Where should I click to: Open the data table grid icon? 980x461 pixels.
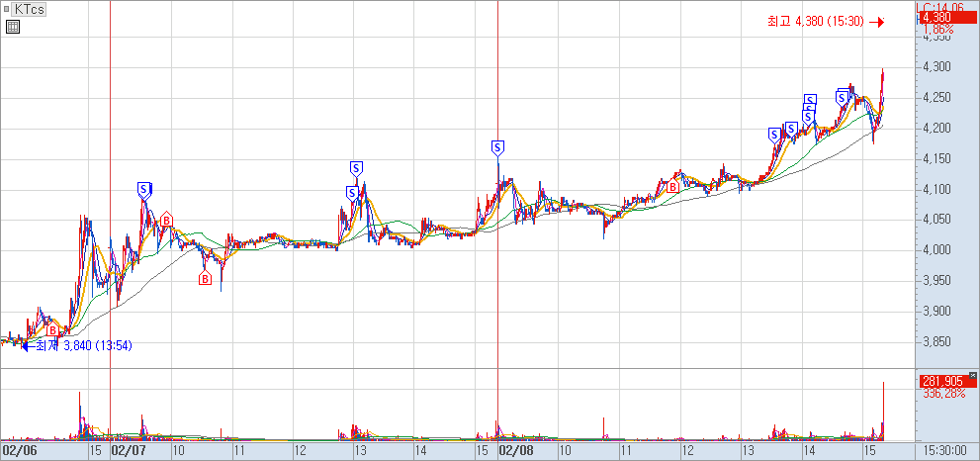point(12,27)
